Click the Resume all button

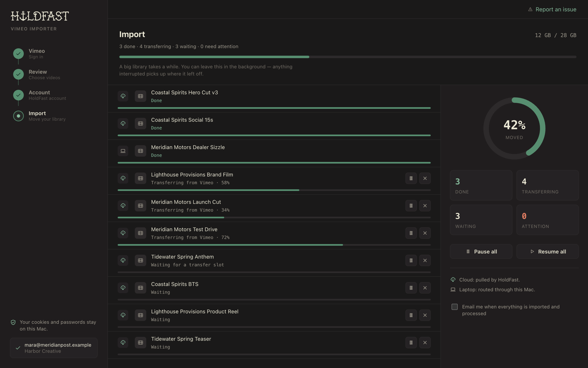tap(548, 251)
